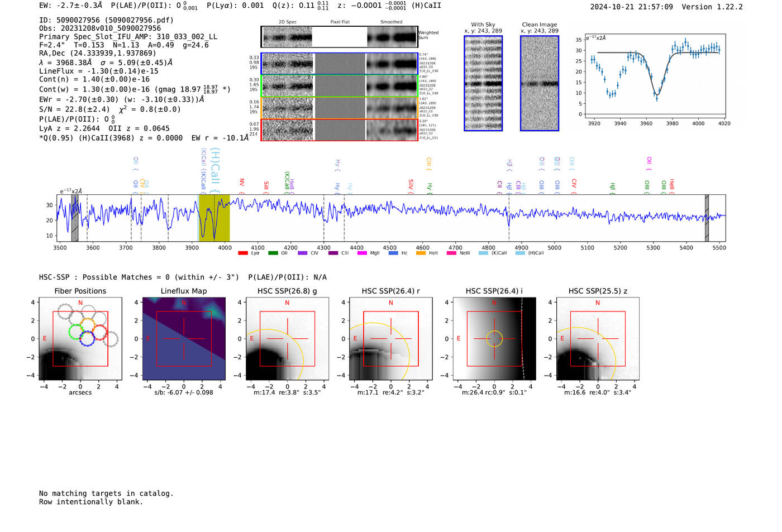Click the yellow circle in the HSC i cutout
The width and height of the screenshot is (782, 532).
click(494, 339)
